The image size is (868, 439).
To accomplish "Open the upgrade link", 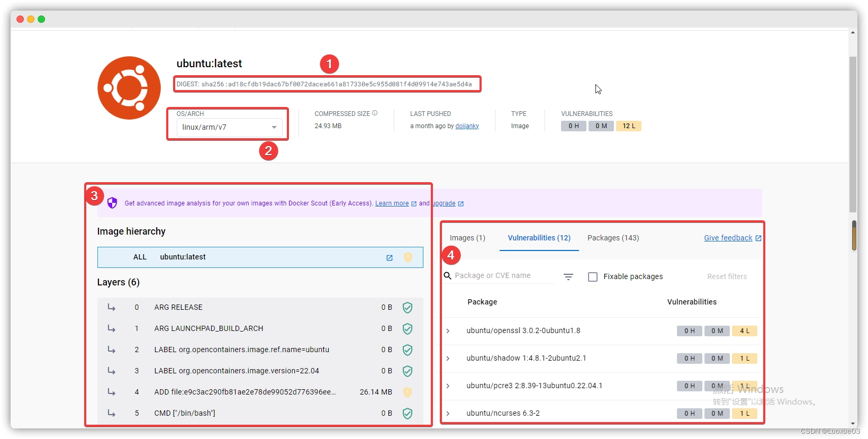I will 444,203.
